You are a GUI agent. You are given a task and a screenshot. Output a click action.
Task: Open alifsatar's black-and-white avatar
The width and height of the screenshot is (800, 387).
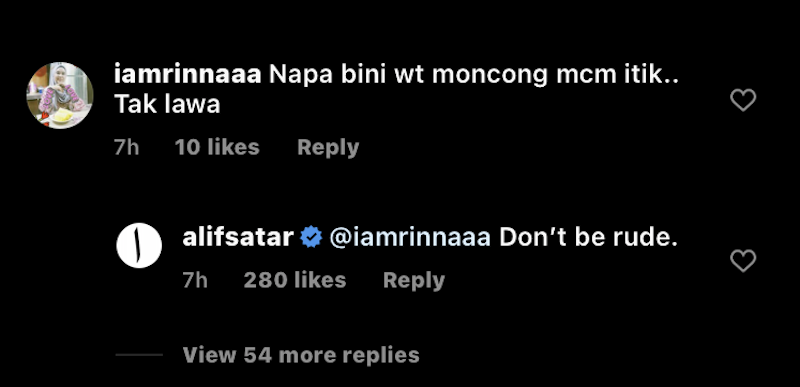point(139,245)
